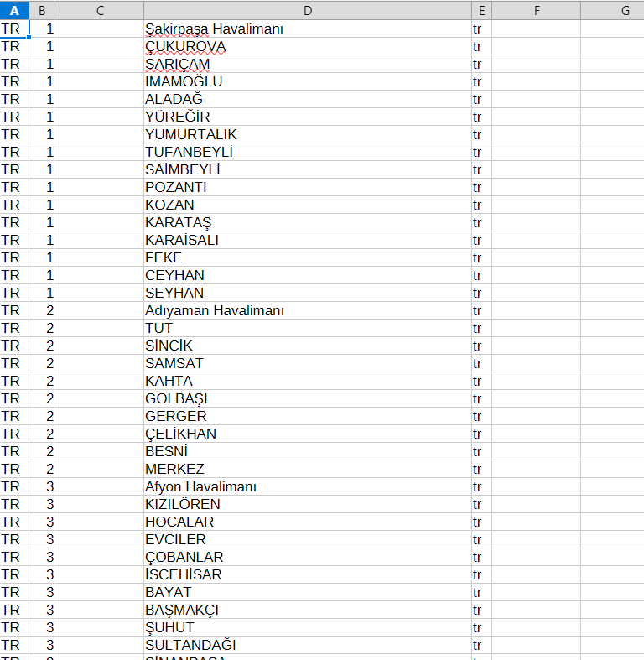
Task: Select the ÇOBANLAR cell
Action: click(308, 557)
